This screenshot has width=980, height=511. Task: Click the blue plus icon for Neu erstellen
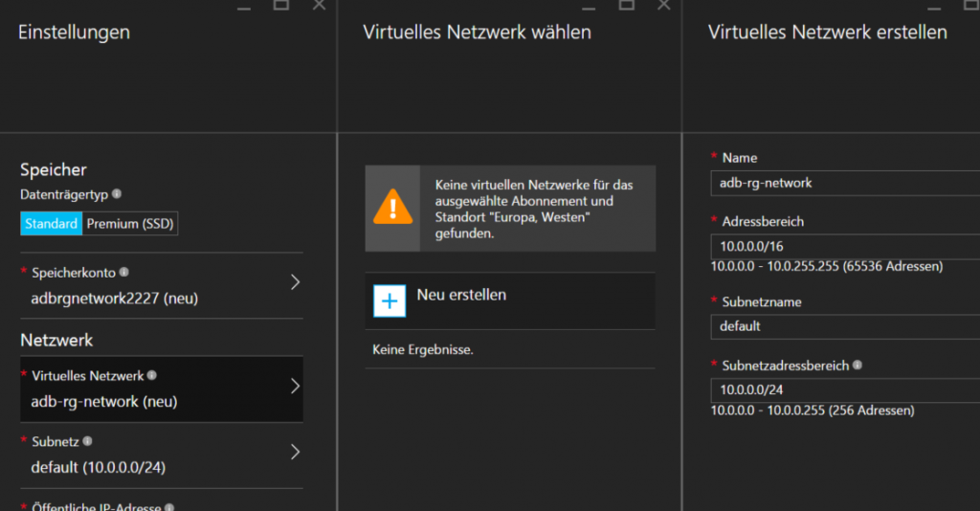tap(390, 301)
